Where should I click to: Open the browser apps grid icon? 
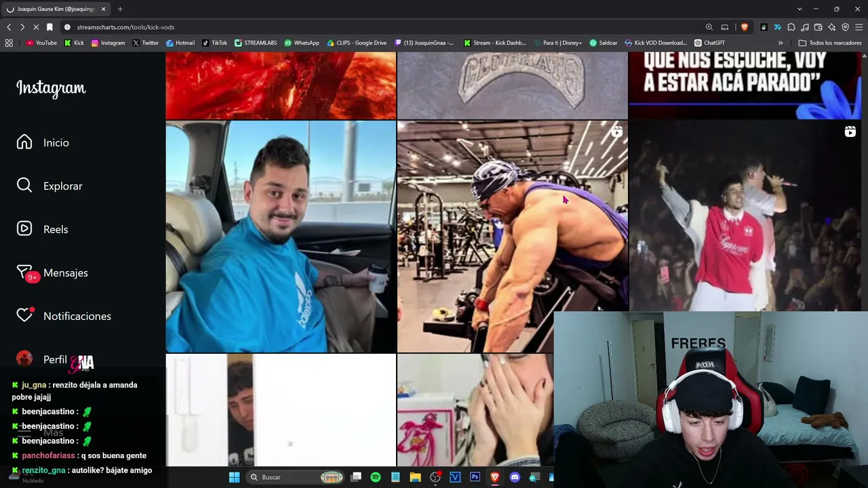click(9, 43)
